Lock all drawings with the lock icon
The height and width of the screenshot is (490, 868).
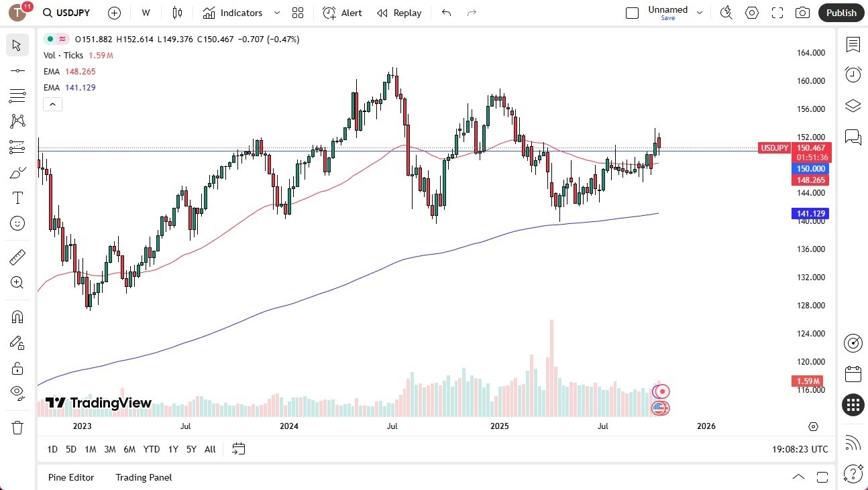(x=17, y=368)
